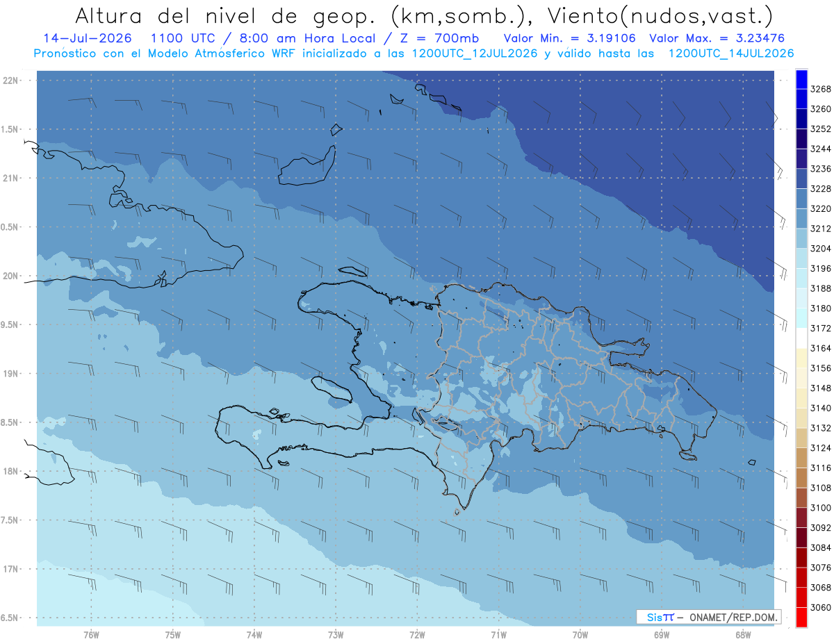This screenshot has width=834, height=644.
Task: Click the legend value 3068
Action: 821,588
